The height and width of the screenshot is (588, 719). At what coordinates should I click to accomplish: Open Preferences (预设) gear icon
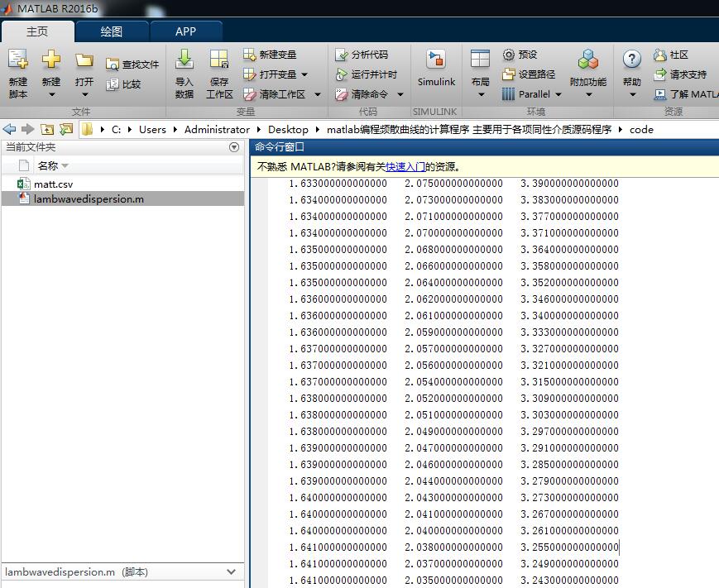click(x=509, y=55)
